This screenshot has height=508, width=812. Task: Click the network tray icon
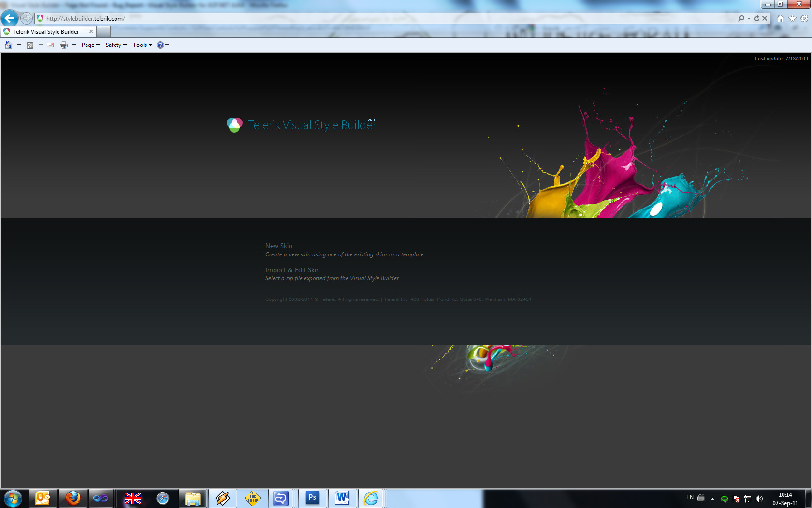748,499
